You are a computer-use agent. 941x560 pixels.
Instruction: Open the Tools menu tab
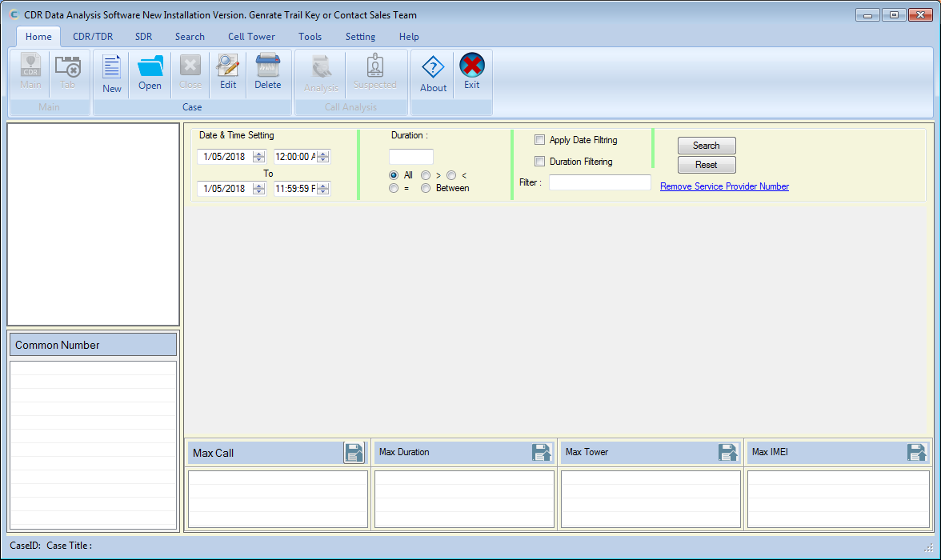click(x=310, y=36)
